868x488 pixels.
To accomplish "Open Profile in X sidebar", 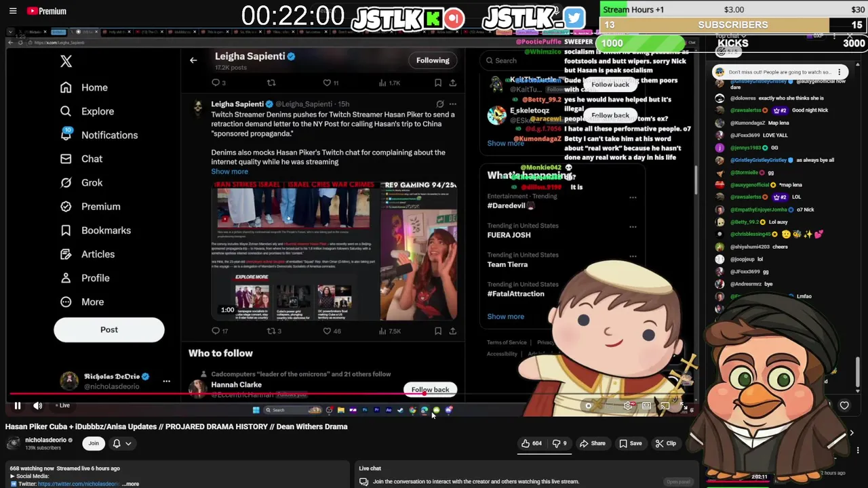I will coord(85,278).
